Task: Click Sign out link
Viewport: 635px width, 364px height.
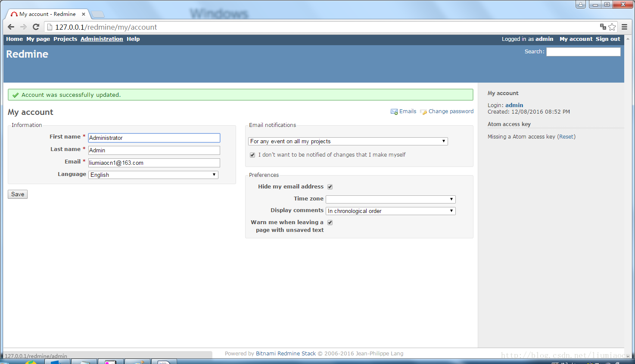Action: point(608,39)
